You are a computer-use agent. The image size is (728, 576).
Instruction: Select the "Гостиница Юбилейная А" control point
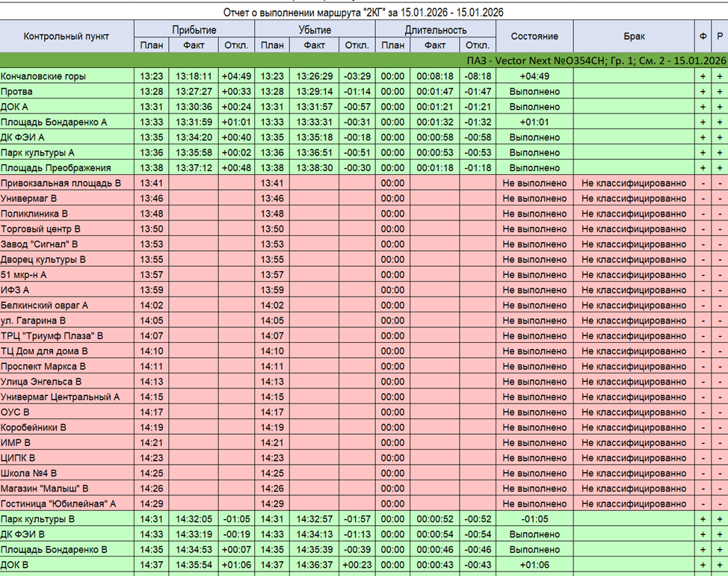(x=58, y=504)
